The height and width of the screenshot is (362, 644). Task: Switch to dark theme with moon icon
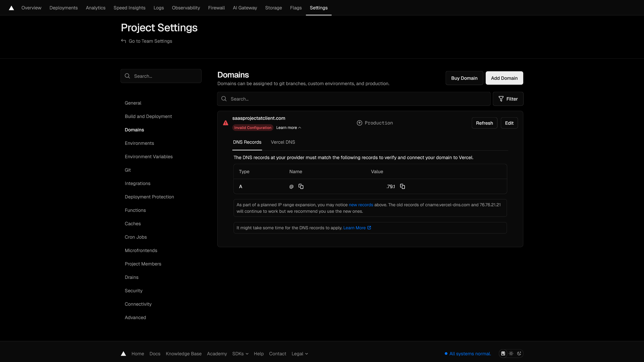[519, 354]
